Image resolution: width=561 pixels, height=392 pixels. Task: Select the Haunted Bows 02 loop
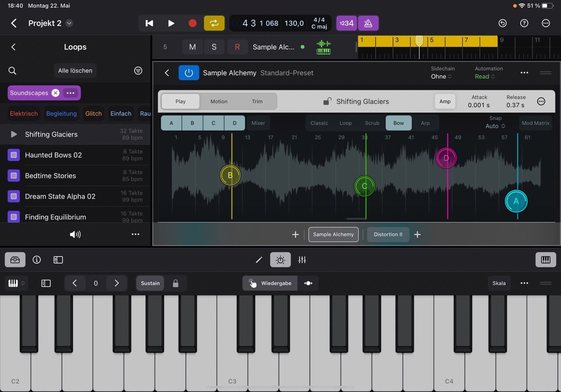pos(75,155)
